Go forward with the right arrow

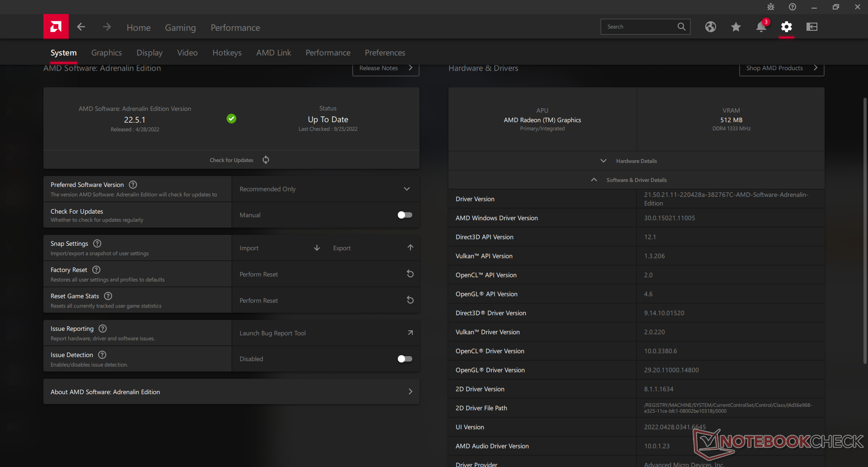pyautogui.click(x=107, y=27)
